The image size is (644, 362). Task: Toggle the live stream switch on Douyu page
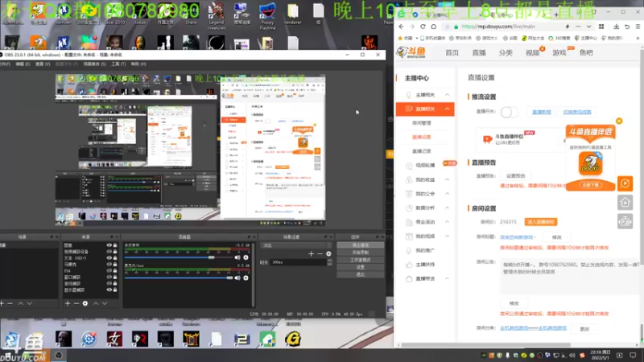click(x=509, y=112)
